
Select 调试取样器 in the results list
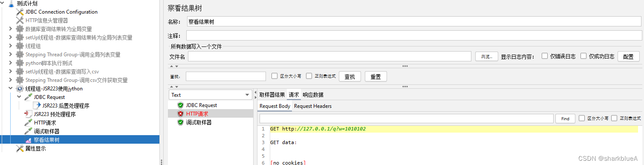pos(199,122)
